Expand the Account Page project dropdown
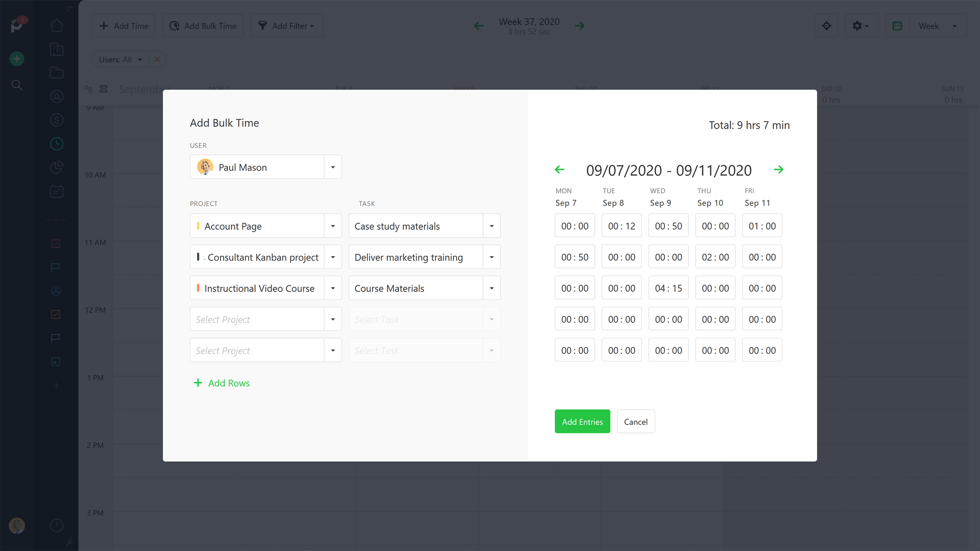This screenshot has width=980, height=551. pyautogui.click(x=333, y=225)
